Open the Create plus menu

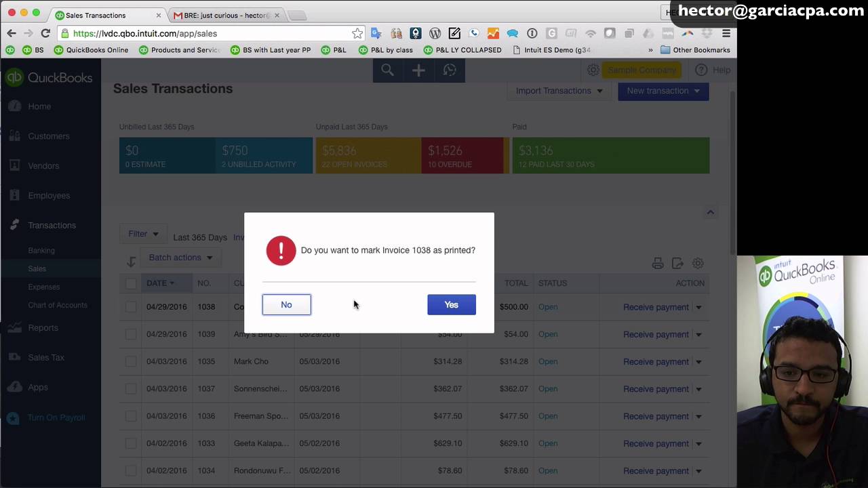pyautogui.click(x=418, y=70)
